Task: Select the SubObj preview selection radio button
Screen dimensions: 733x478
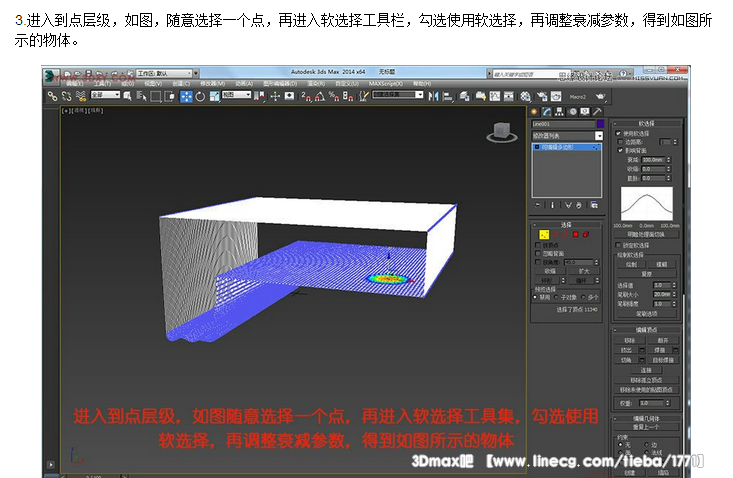Action: (556, 297)
